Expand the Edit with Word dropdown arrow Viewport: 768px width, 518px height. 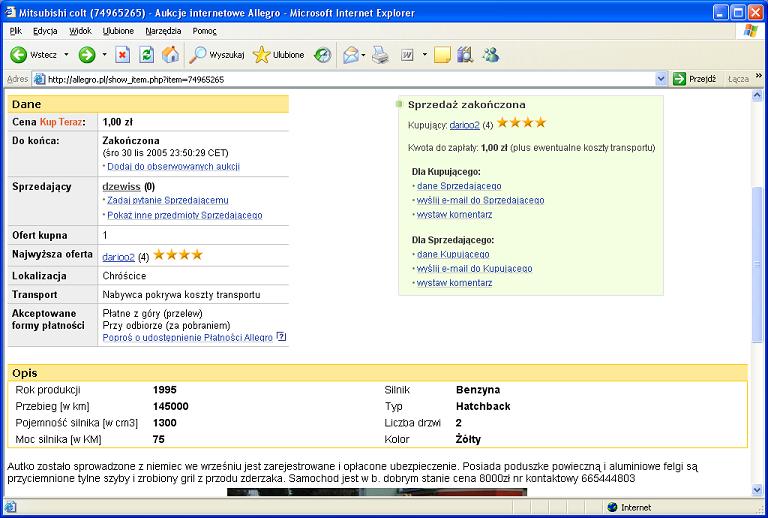(424, 55)
